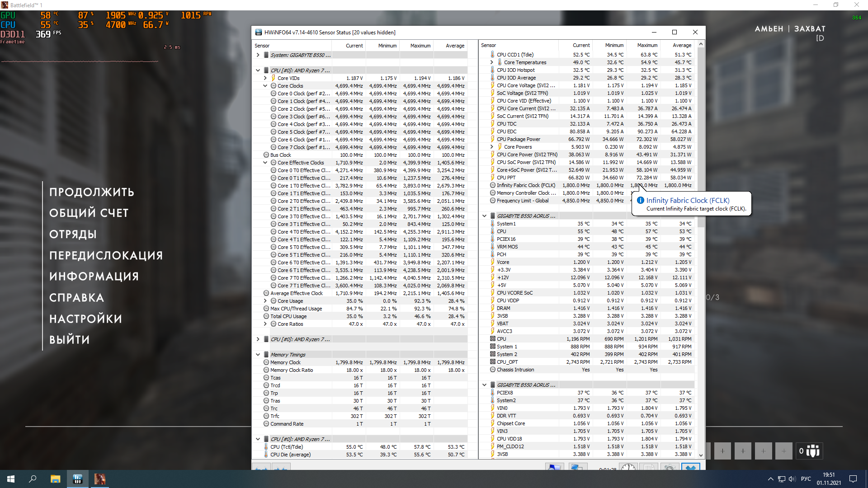Collapse the Core Clocks tree group
This screenshot has height=488, width=868.
click(x=265, y=86)
